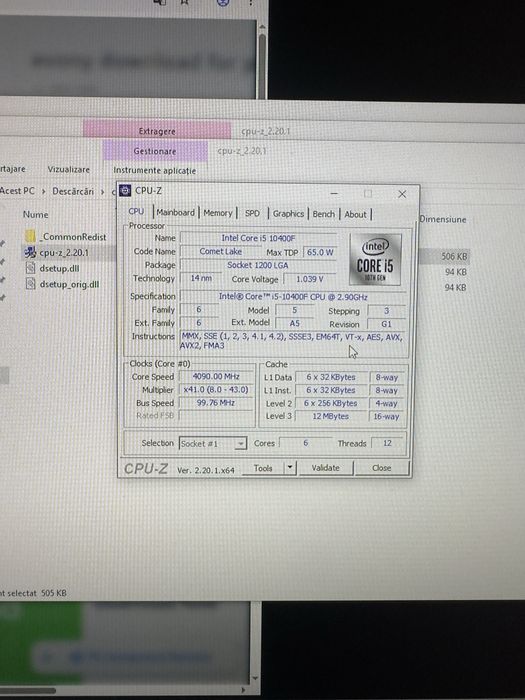Click the Tools button in CPU-Z
The height and width of the screenshot is (700, 525).
(x=263, y=468)
